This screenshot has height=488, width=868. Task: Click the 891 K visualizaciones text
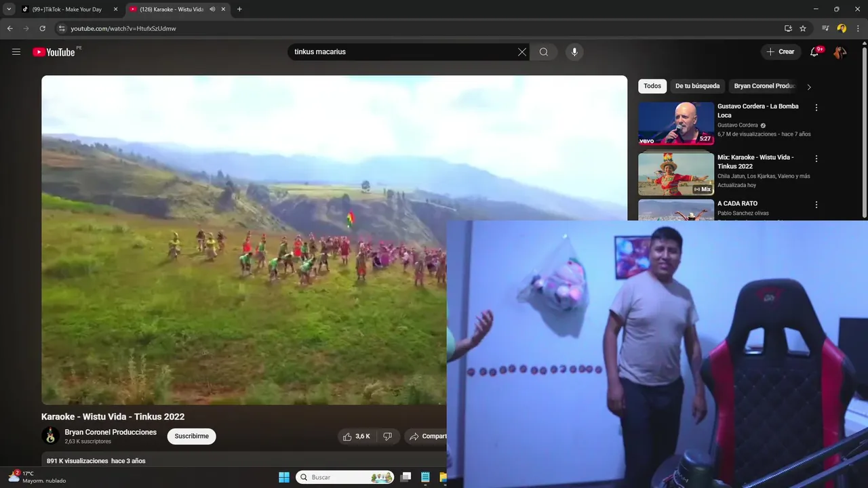(77, 461)
